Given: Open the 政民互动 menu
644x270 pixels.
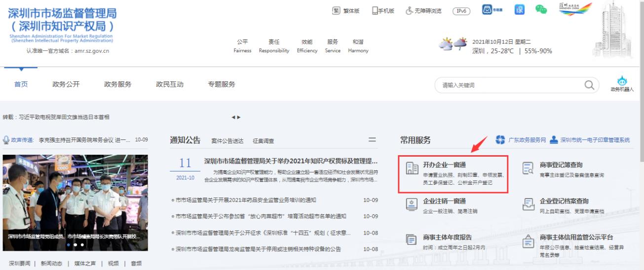Looking at the screenshot, I should click(170, 84).
